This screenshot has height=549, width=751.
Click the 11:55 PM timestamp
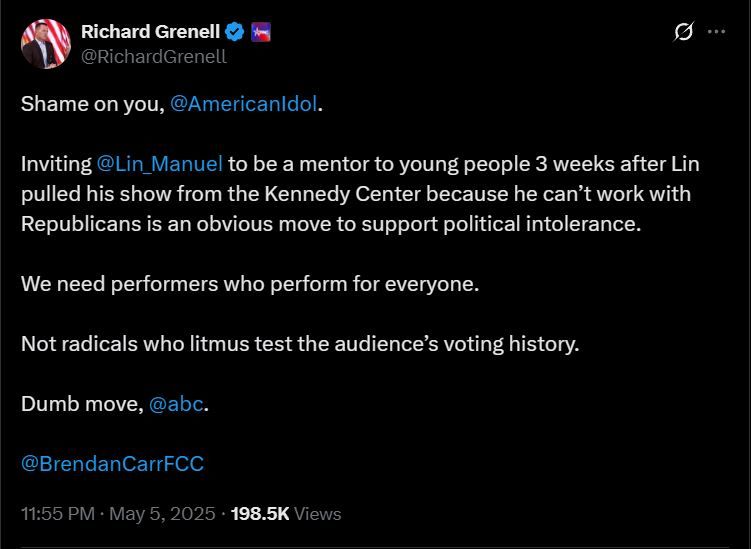(x=58, y=514)
